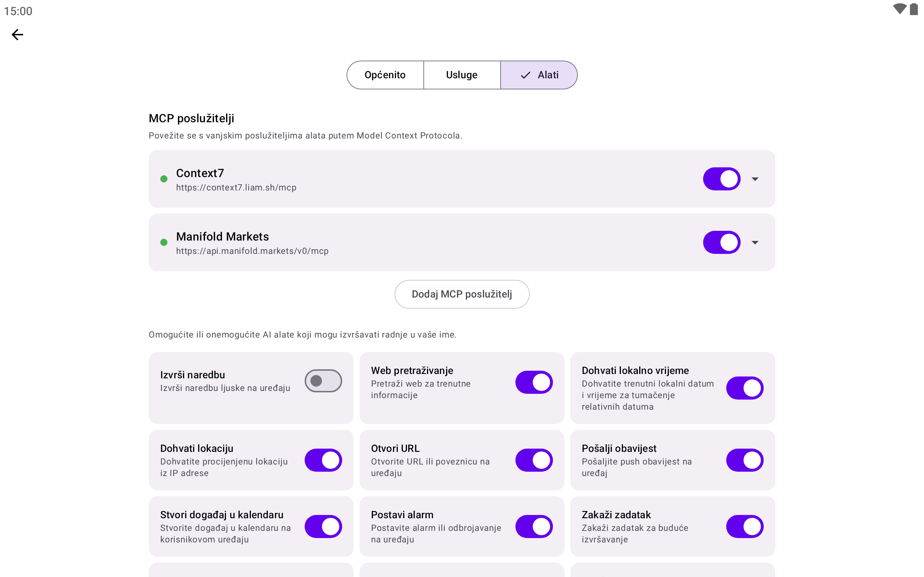The height and width of the screenshot is (577, 924).
Task: Click the checkmark on the Alati tab
Action: [x=526, y=75]
